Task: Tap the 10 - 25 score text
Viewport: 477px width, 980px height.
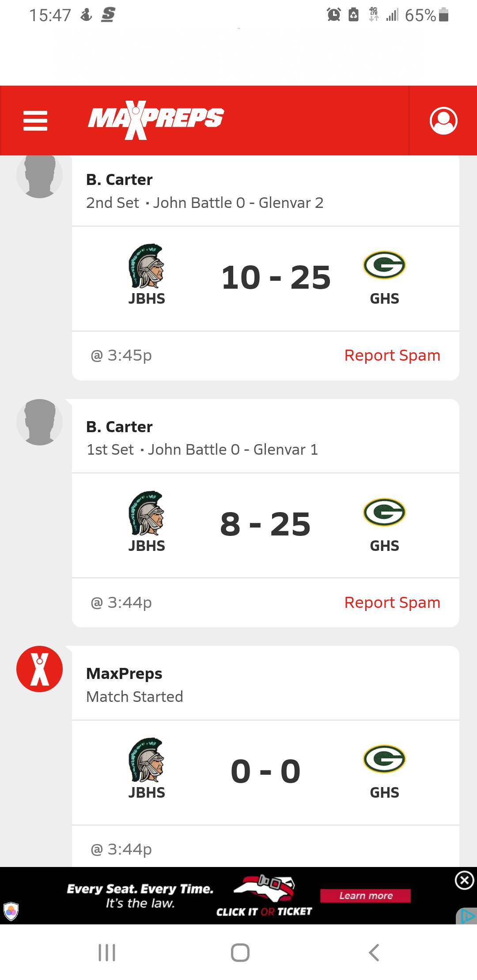Action: point(276,278)
